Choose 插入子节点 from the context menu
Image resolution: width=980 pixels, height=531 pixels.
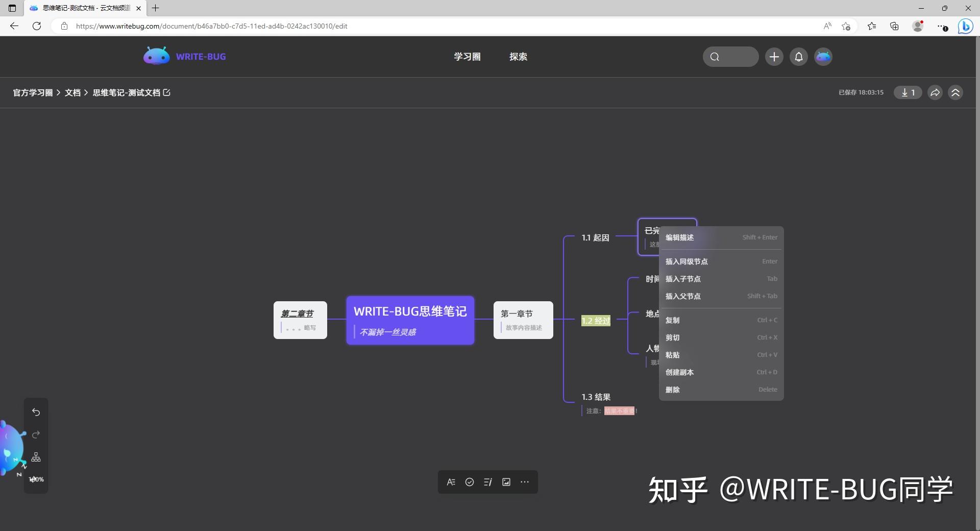(x=683, y=279)
